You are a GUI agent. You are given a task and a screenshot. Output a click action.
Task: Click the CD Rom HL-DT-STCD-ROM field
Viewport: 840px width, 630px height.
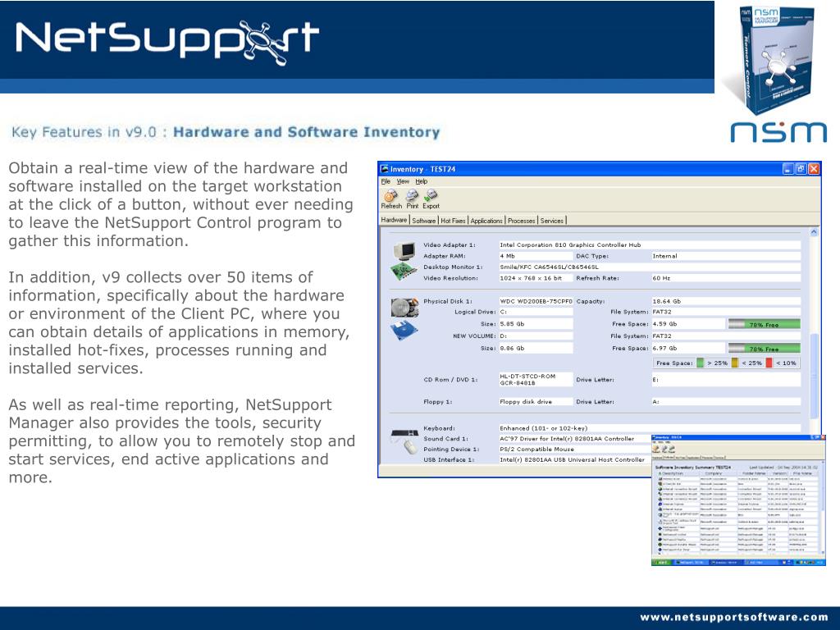(x=535, y=379)
